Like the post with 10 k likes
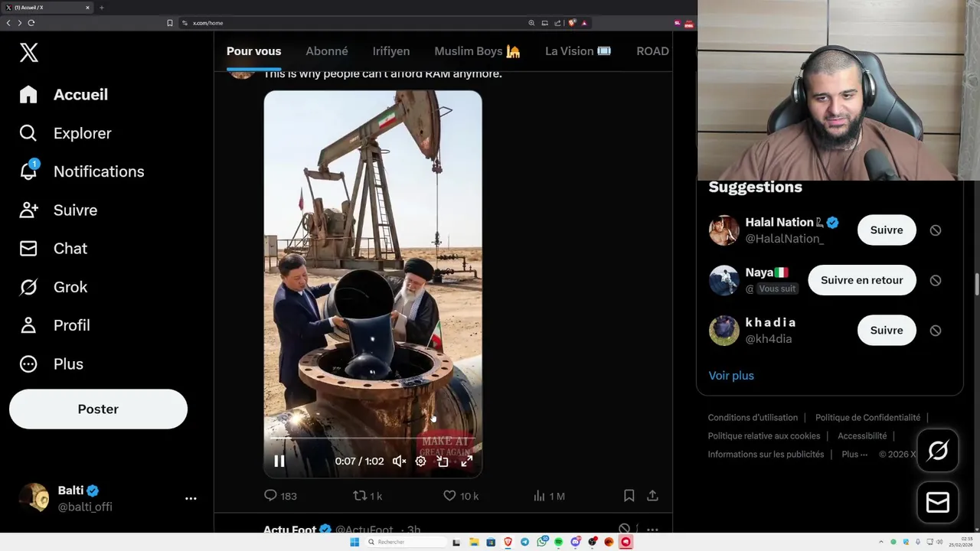 [461, 496]
